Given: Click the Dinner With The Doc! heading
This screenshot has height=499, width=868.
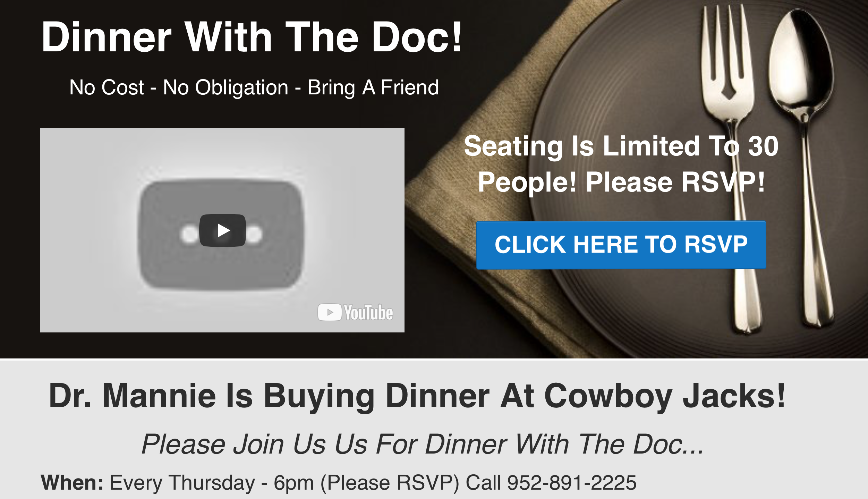Looking at the screenshot, I should point(252,37).
